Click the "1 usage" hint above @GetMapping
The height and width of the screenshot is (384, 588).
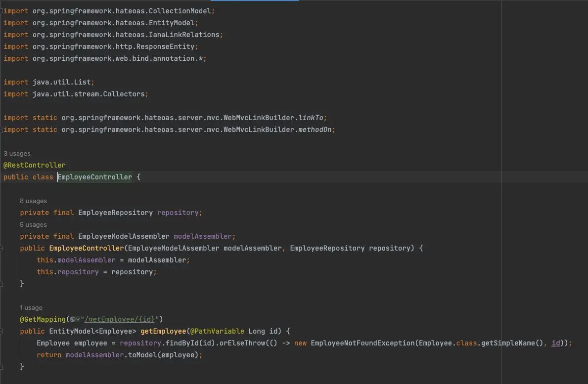coord(31,308)
